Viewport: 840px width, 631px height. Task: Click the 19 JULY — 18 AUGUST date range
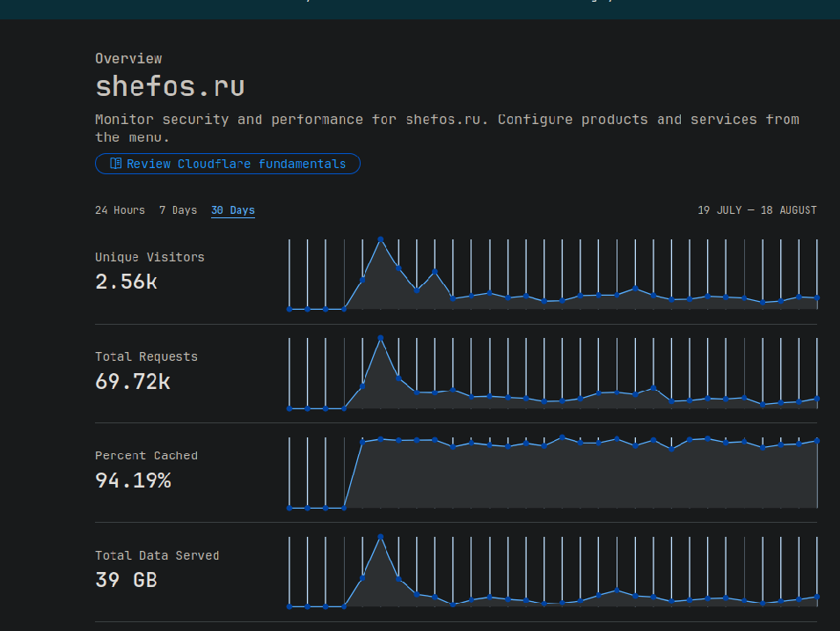coord(756,210)
